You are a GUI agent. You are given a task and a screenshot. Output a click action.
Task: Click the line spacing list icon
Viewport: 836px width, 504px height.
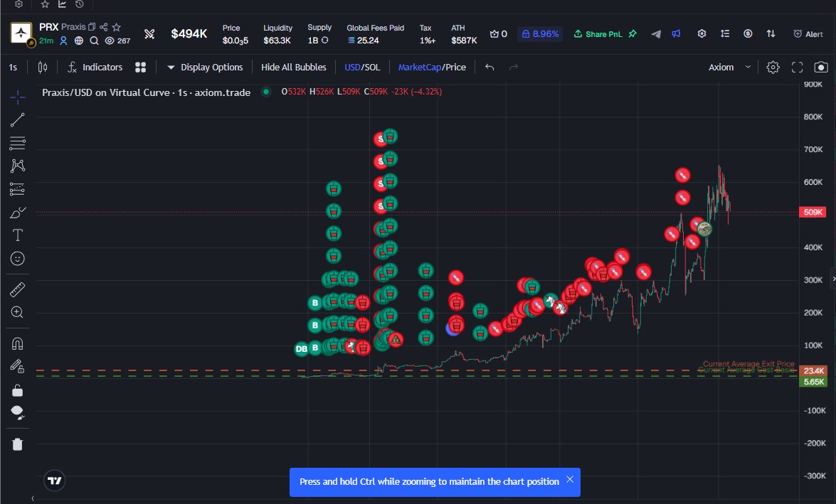(x=725, y=33)
